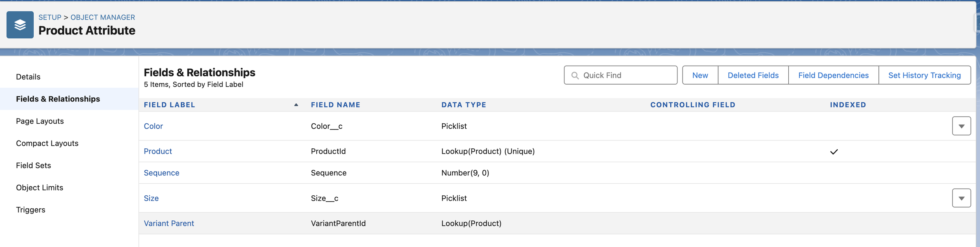Open the Sequence field link
Screen dimensions: 980x247
point(162,173)
